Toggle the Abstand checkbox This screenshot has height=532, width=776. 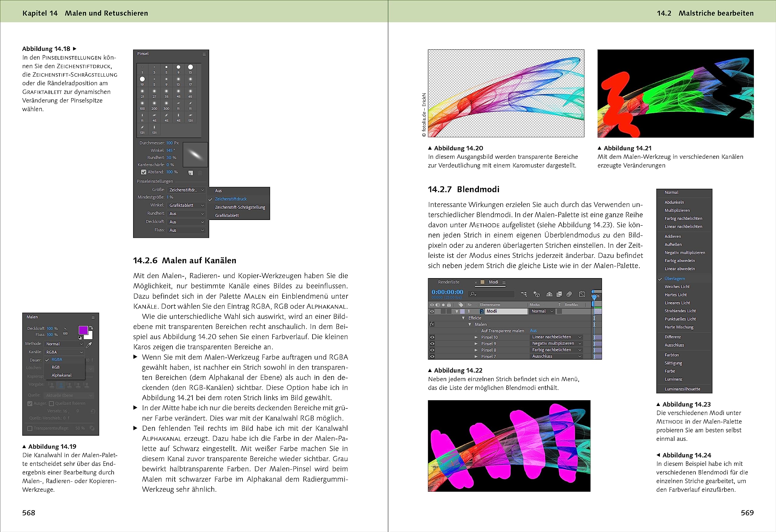(144, 172)
